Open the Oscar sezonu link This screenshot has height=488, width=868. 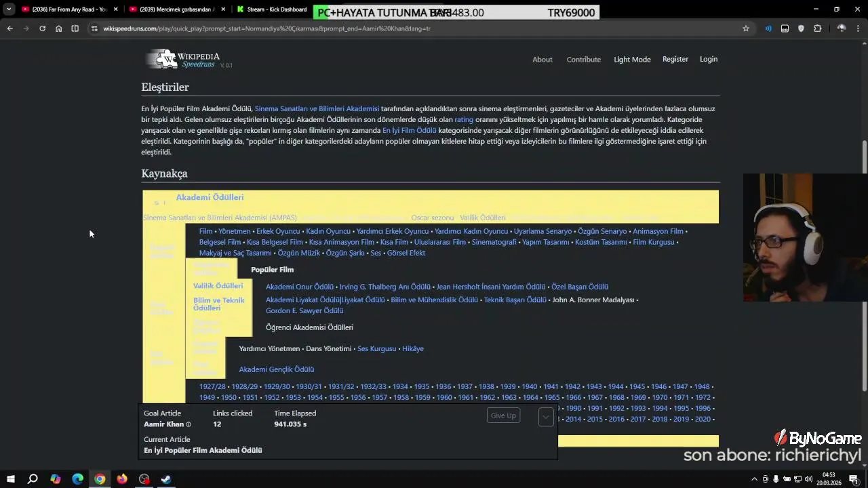pos(432,218)
